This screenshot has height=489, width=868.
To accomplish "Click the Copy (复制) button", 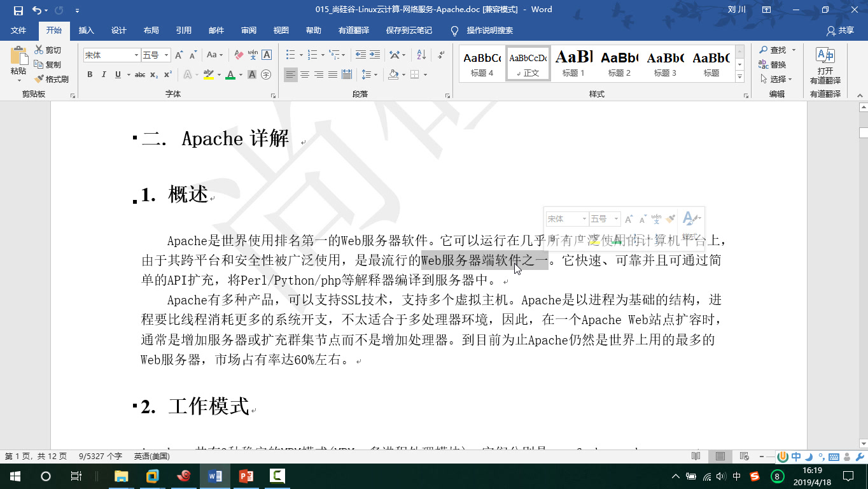I will [x=48, y=65].
